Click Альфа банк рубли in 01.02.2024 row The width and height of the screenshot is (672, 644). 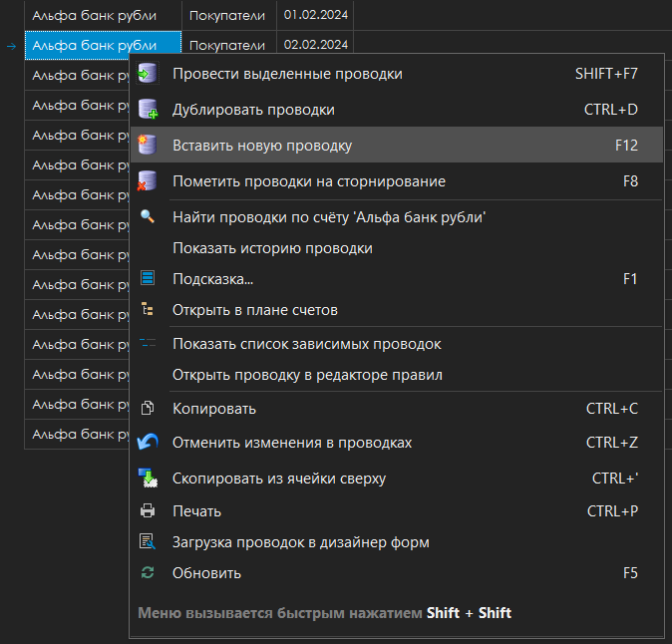[103, 15]
